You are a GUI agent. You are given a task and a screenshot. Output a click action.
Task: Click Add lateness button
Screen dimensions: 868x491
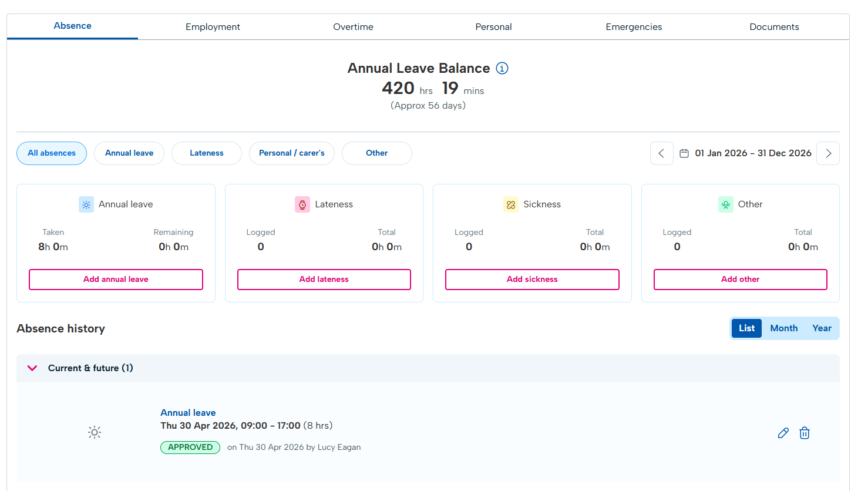click(324, 280)
